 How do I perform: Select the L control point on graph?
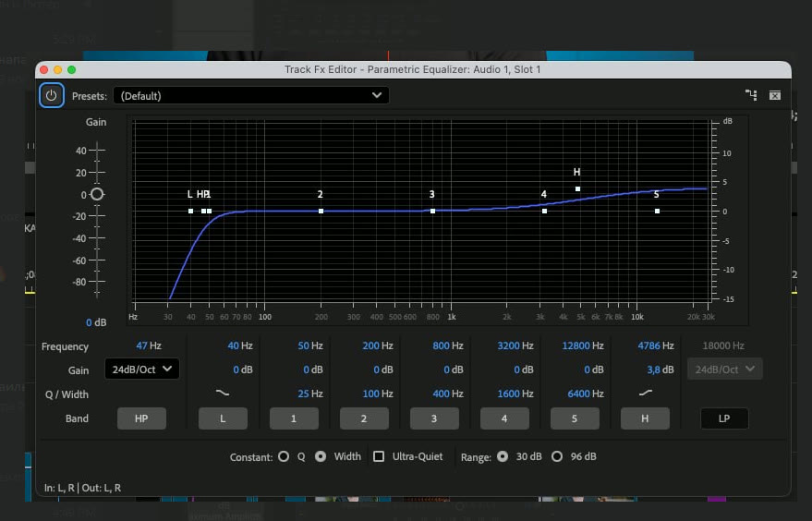[x=190, y=211]
